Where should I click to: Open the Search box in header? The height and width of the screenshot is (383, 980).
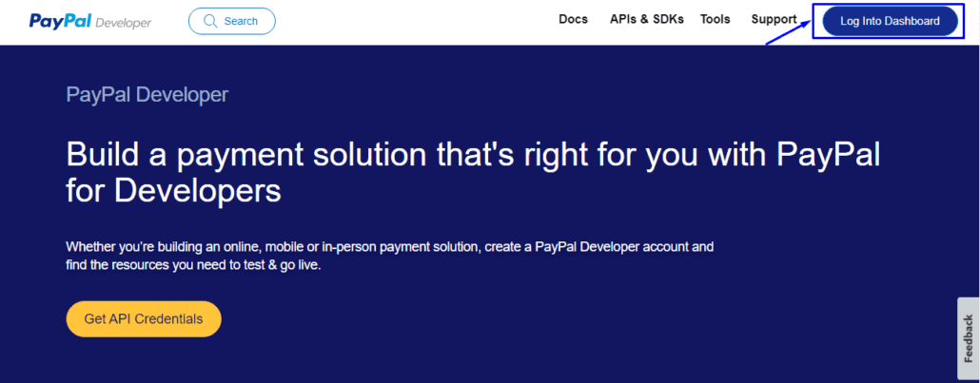[232, 21]
